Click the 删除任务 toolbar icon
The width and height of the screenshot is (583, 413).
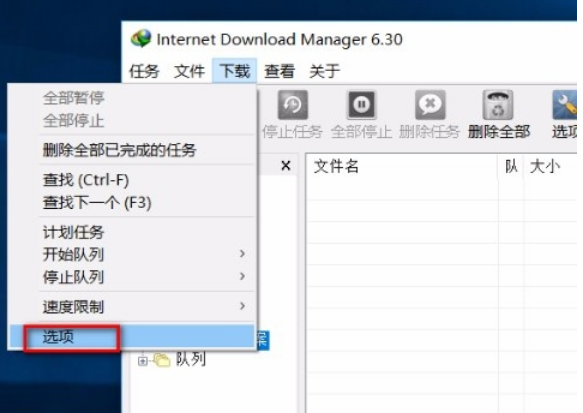point(430,105)
